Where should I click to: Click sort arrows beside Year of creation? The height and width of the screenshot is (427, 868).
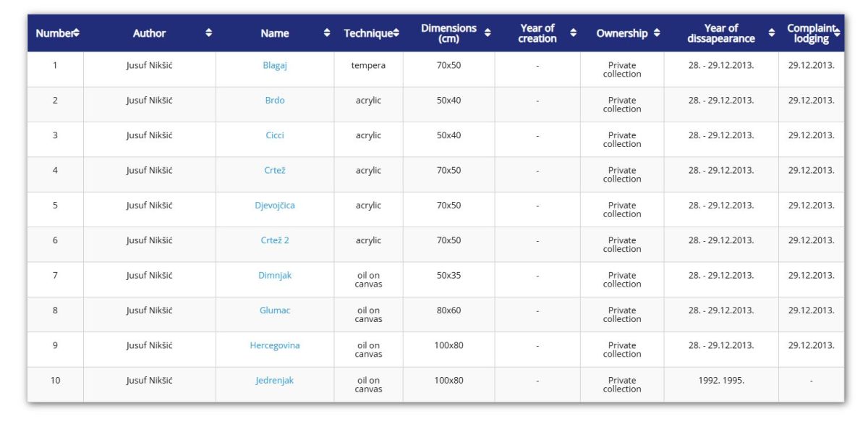click(x=574, y=33)
